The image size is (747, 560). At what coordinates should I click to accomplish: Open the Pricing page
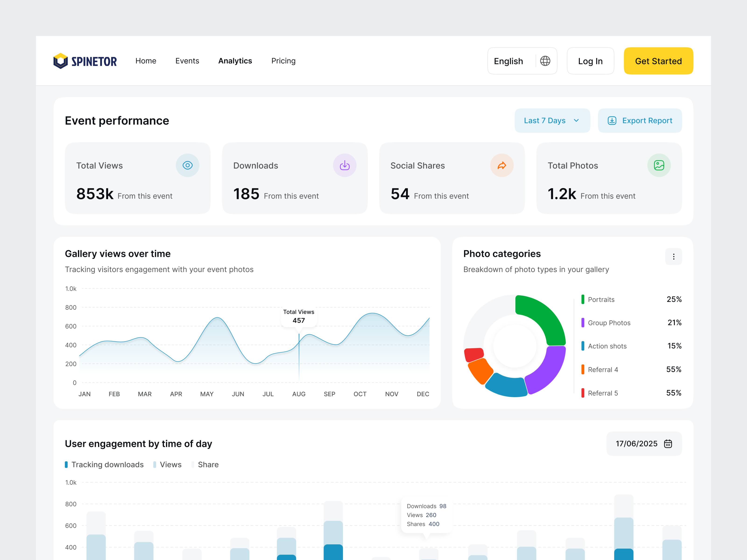tap(283, 61)
